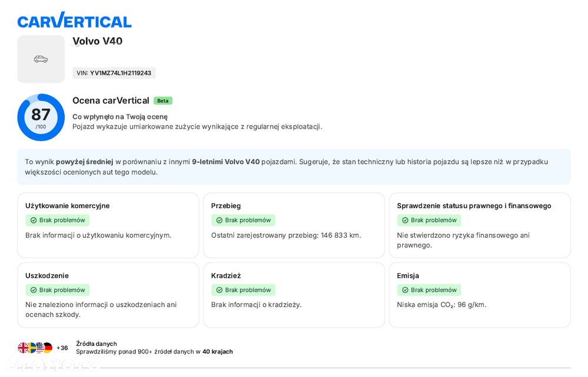588x377 pixels.
Task: Click the 'Uszkodzenie' card heading
Action: point(47,275)
